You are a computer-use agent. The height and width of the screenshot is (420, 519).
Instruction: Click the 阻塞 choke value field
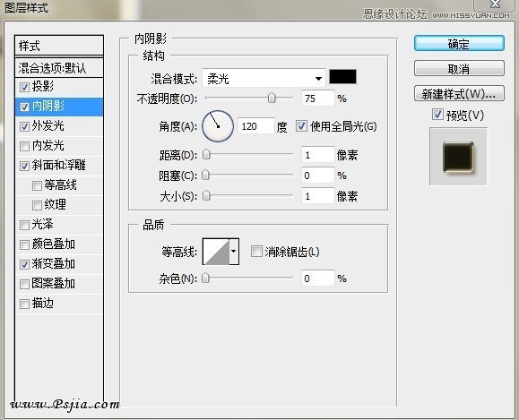pos(317,176)
